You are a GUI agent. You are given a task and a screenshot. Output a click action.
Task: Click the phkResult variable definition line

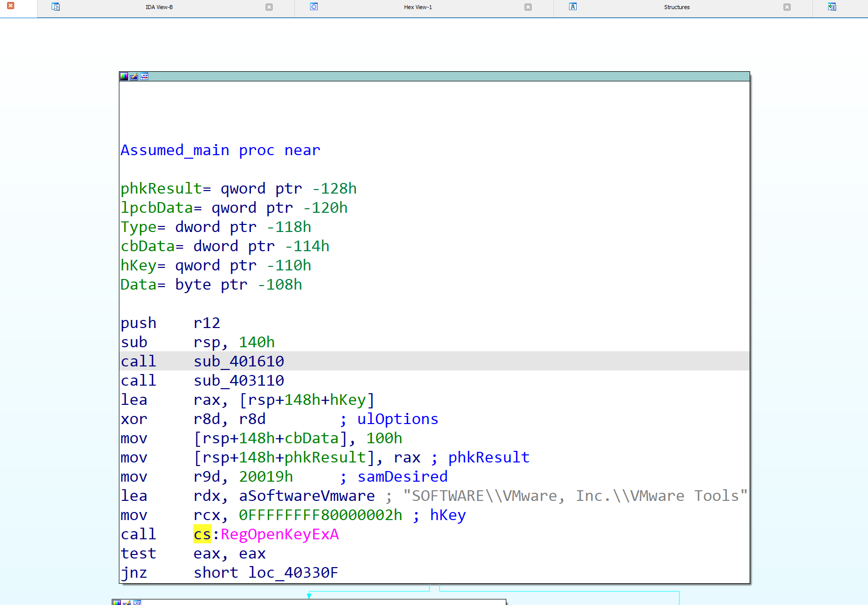click(x=238, y=189)
